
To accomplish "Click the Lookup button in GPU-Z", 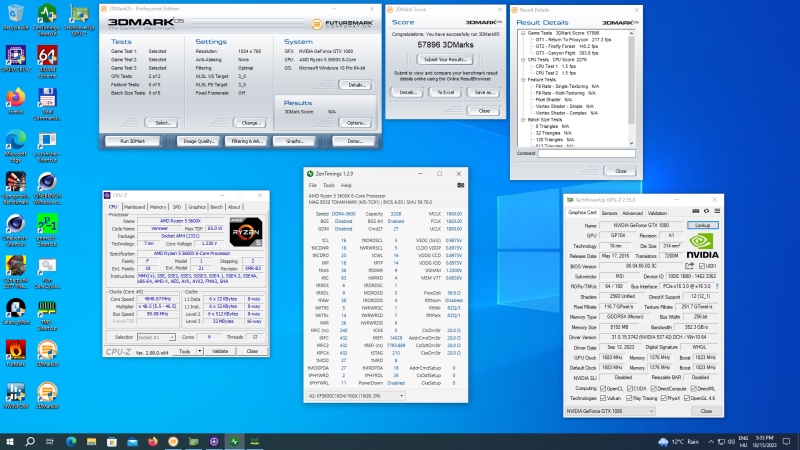I will click(703, 225).
